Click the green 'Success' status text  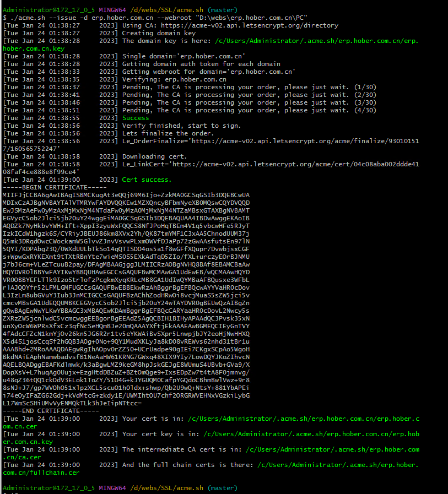(x=136, y=118)
